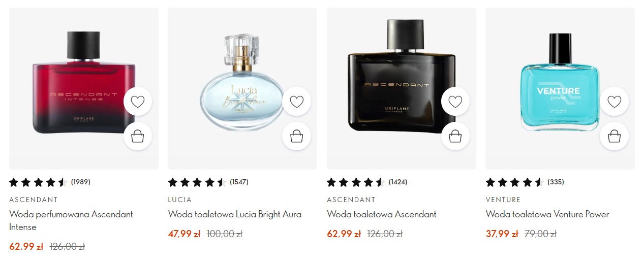Open the turquoise Venture Power bottle image
The height and width of the screenshot is (262, 644).
pos(560,88)
